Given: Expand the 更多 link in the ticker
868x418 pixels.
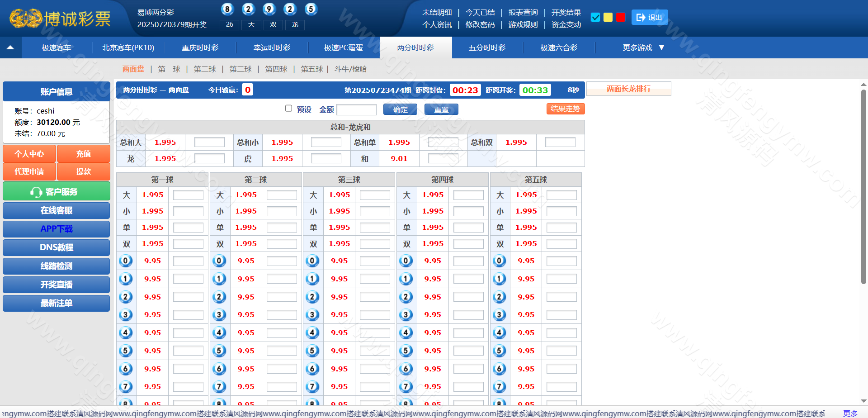Looking at the screenshot, I should point(850,413).
